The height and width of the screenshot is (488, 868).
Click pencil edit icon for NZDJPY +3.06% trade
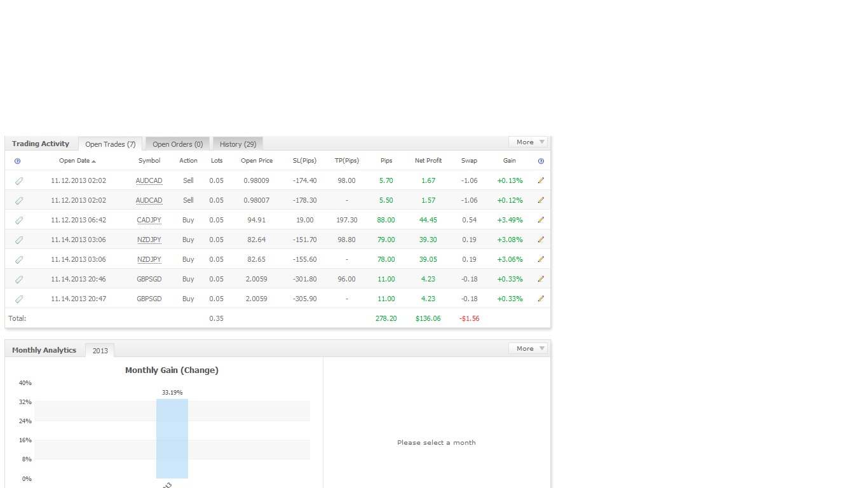[541, 259]
